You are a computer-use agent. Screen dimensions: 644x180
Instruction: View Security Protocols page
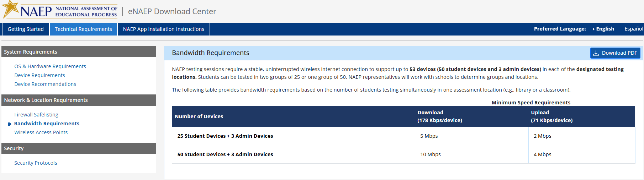click(x=36, y=163)
